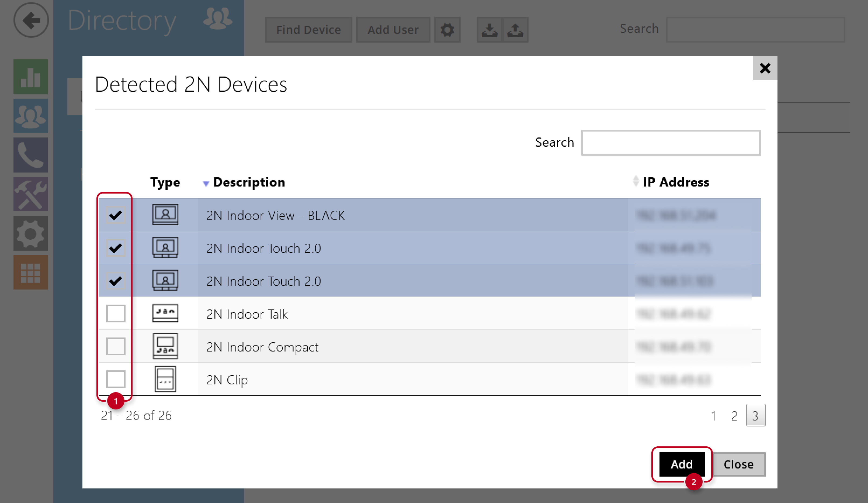Click the 2N Indoor View device icon

pyautogui.click(x=165, y=215)
